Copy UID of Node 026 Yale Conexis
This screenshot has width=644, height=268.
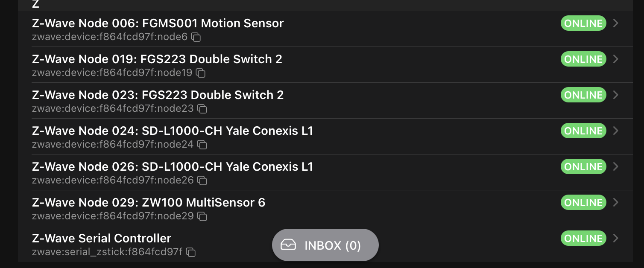pyautogui.click(x=202, y=181)
